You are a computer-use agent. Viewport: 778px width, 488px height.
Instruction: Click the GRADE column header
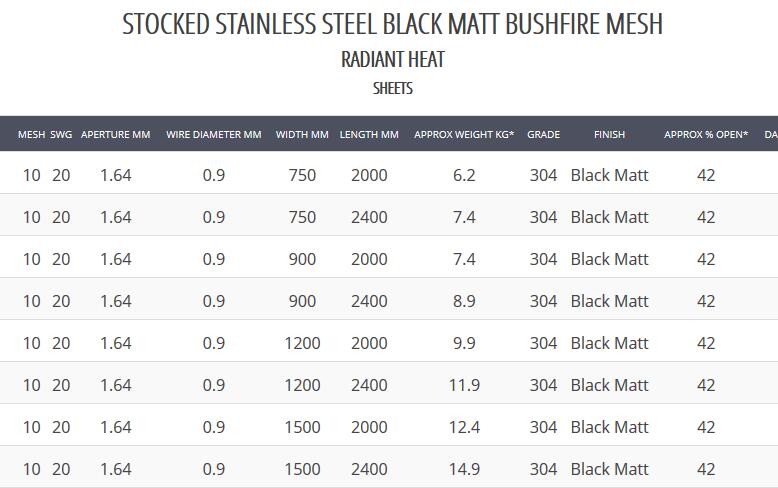click(x=543, y=134)
